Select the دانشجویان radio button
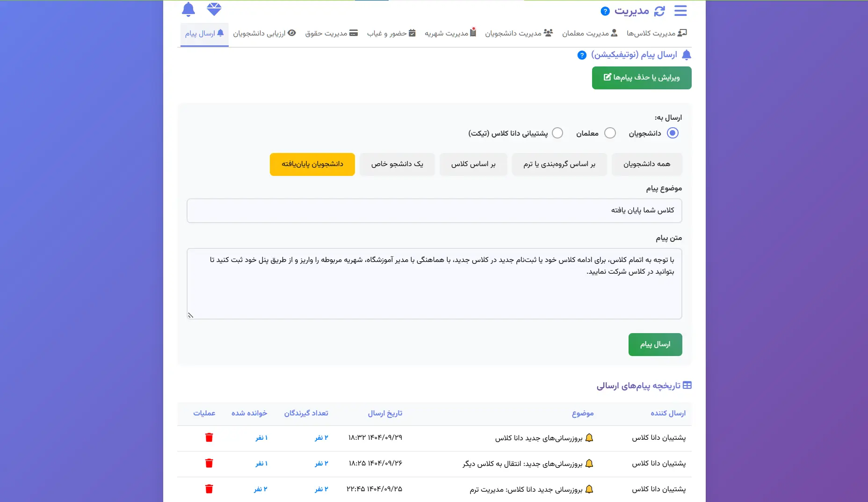This screenshot has width=868, height=502. coord(673,133)
